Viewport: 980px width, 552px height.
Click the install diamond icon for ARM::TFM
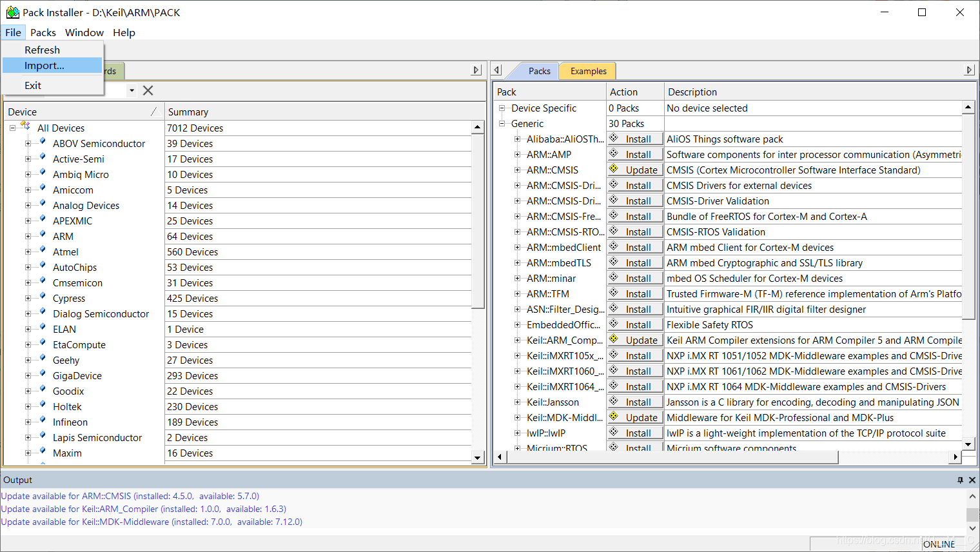(614, 293)
